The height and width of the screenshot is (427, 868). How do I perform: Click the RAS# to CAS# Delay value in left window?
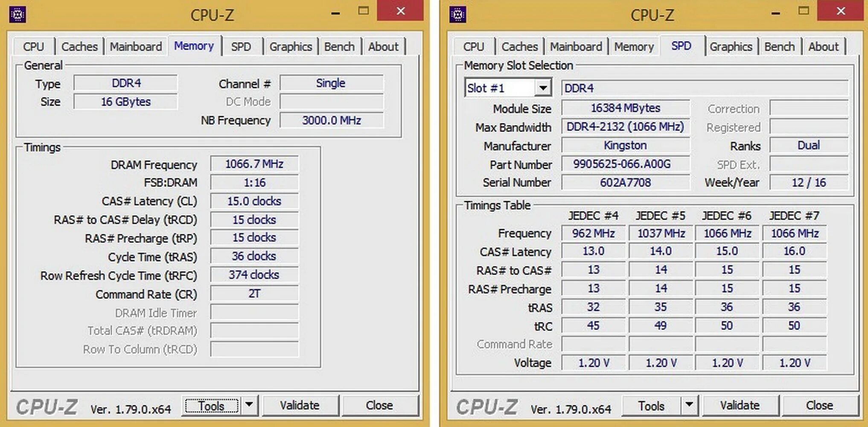[x=254, y=220]
